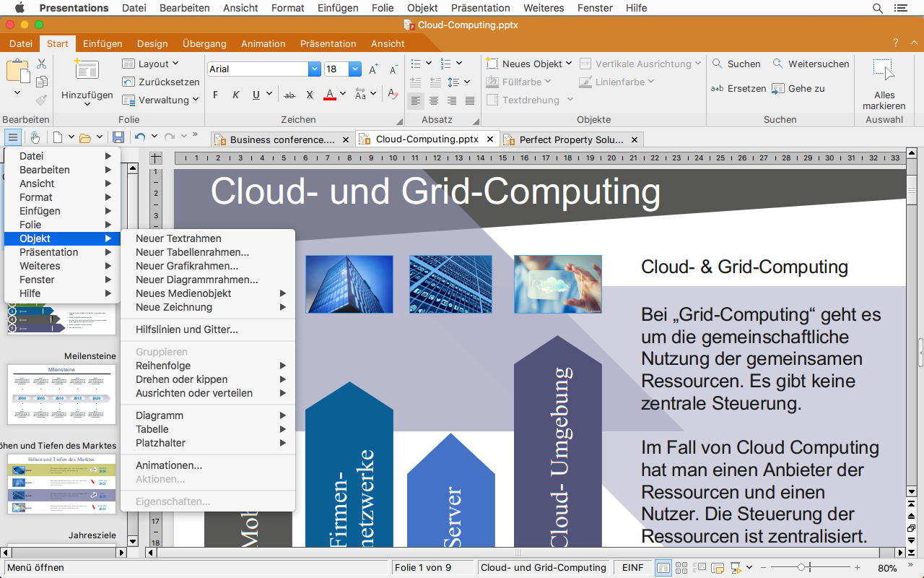This screenshot has height=578, width=924.
Task: Click the bullet list icon
Action: [416, 64]
